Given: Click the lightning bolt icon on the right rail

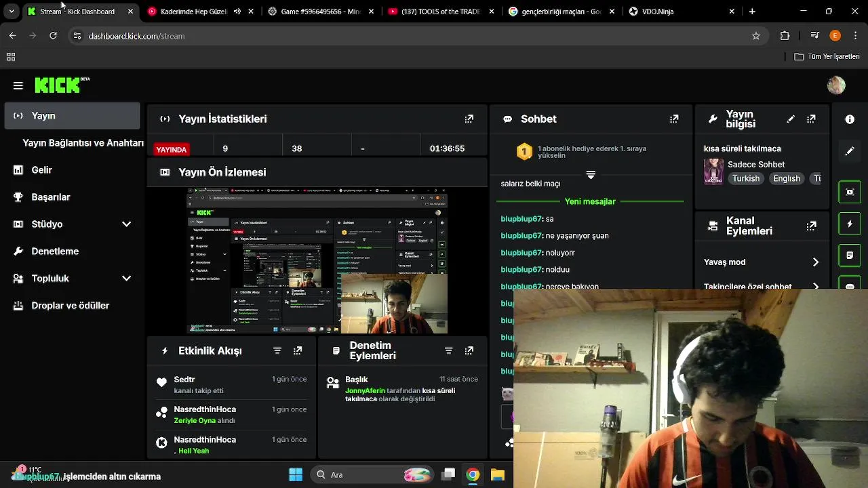Looking at the screenshot, I should pos(850,224).
